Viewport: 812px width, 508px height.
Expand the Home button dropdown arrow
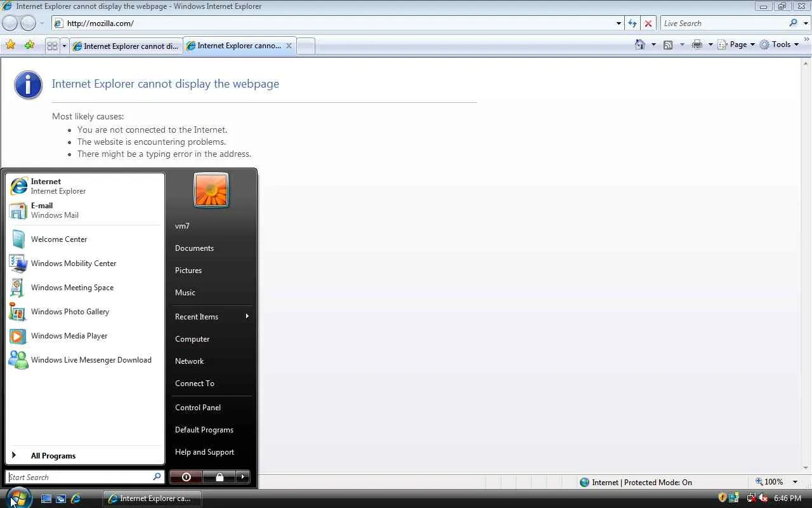tap(653, 44)
